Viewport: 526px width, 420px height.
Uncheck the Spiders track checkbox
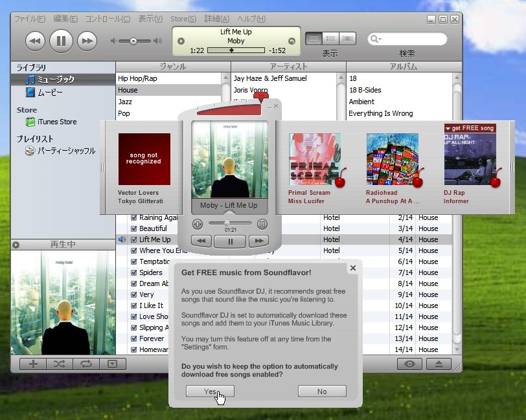(x=134, y=272)
